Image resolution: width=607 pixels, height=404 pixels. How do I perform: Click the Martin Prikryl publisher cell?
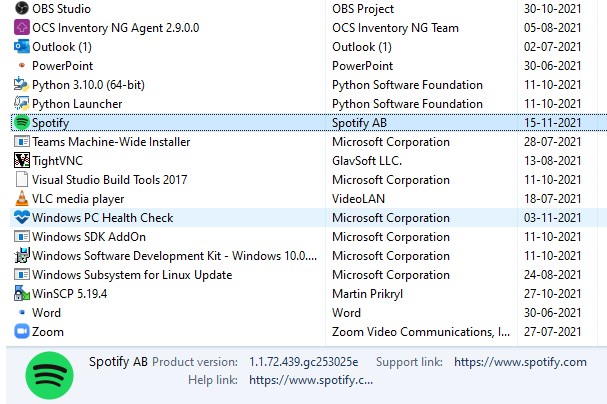point(367,294)
